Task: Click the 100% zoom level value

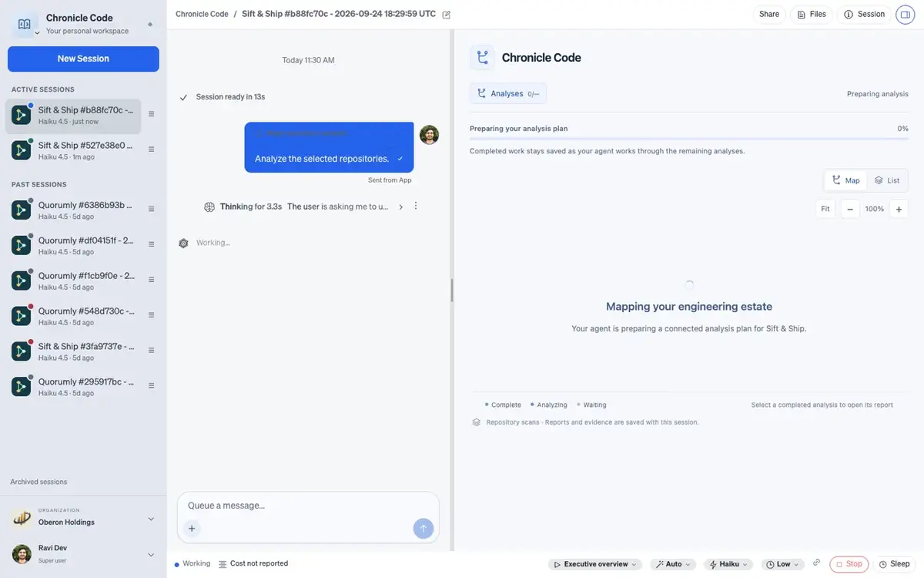Action: pos(874,209)
